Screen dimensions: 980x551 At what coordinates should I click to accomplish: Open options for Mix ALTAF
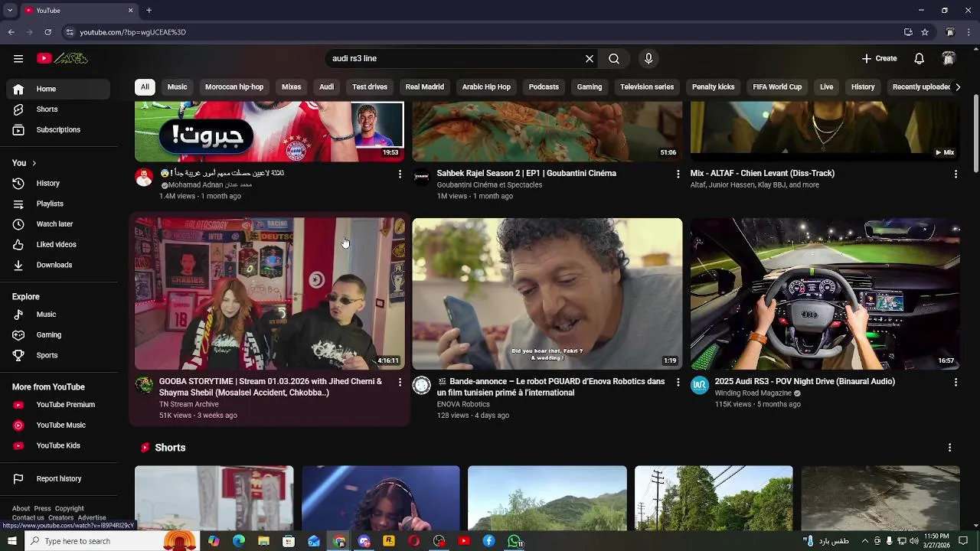click(x=955, y=174)
